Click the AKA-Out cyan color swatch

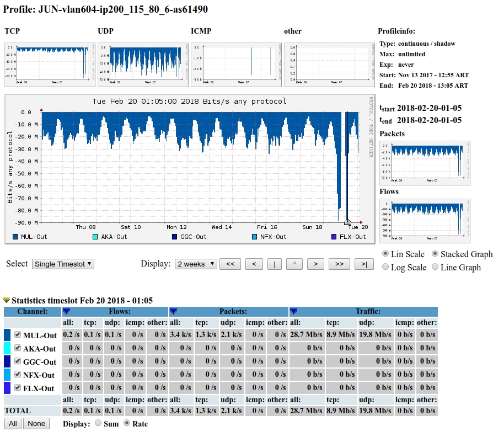(7, 348)
